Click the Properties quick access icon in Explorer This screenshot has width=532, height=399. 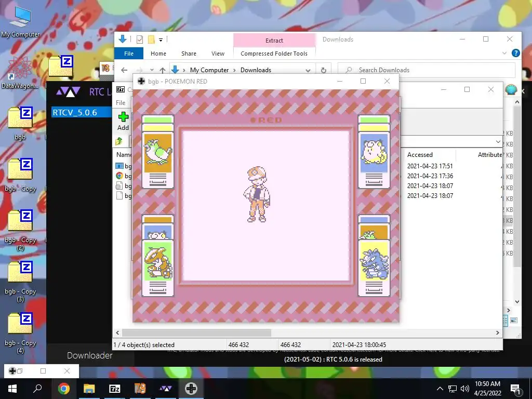139,39
